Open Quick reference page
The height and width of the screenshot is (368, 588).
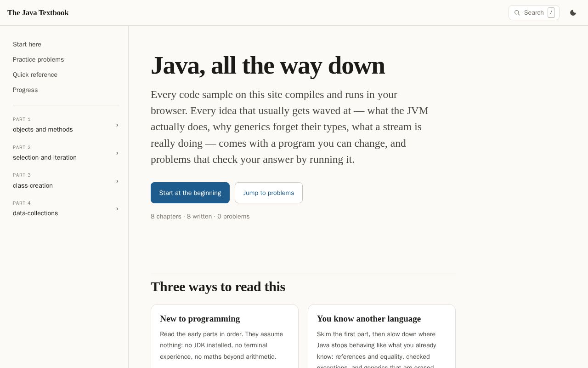click(35, 75)
